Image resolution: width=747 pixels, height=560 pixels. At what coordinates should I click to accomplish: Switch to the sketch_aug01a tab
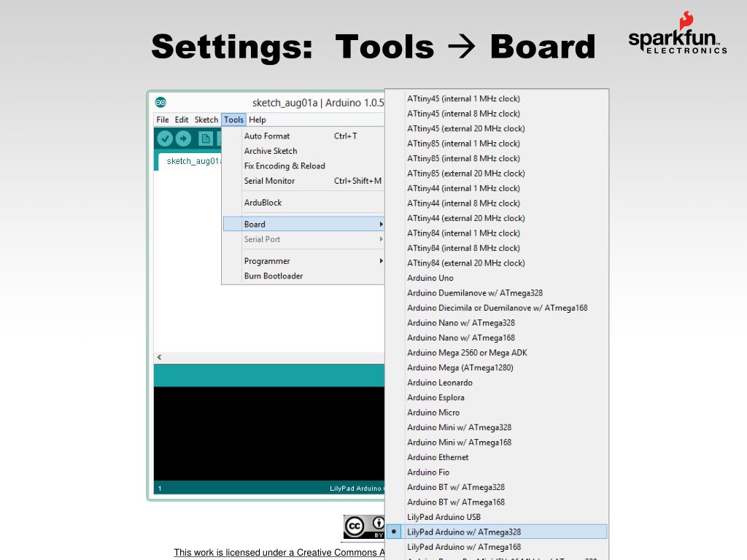[x=190, y=161]
